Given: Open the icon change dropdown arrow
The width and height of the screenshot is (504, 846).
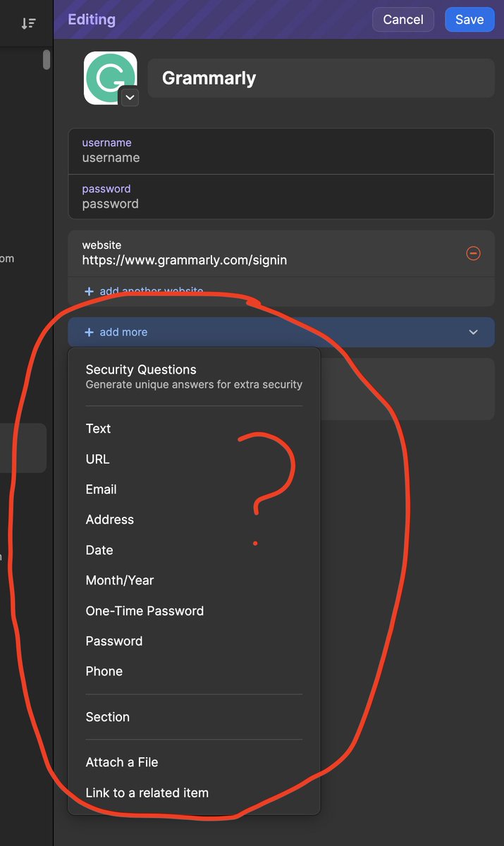Looking at the screenshot, I should tap(129, 98).
